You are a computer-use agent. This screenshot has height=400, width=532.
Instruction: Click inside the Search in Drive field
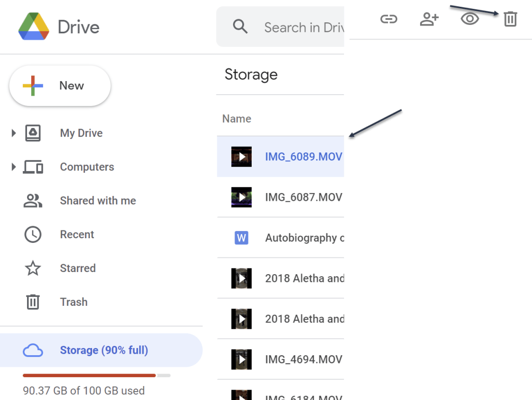point(302,28)
